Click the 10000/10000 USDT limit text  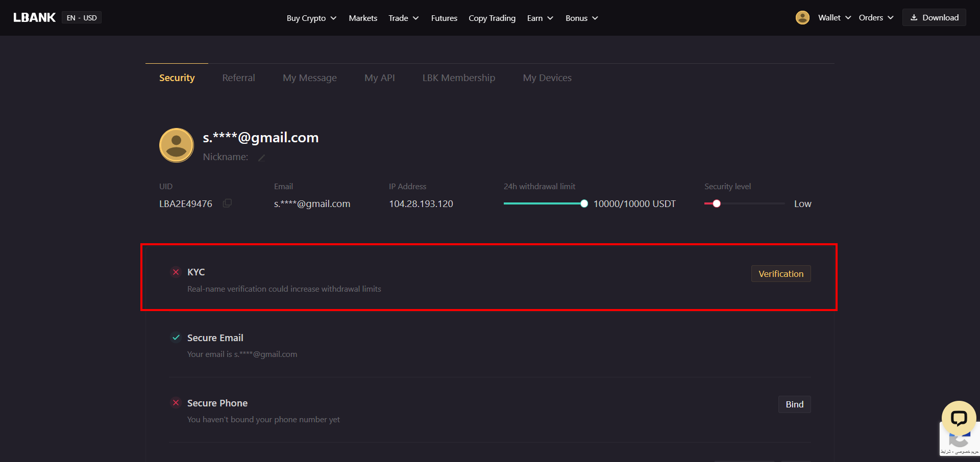[x=634, y=203]
